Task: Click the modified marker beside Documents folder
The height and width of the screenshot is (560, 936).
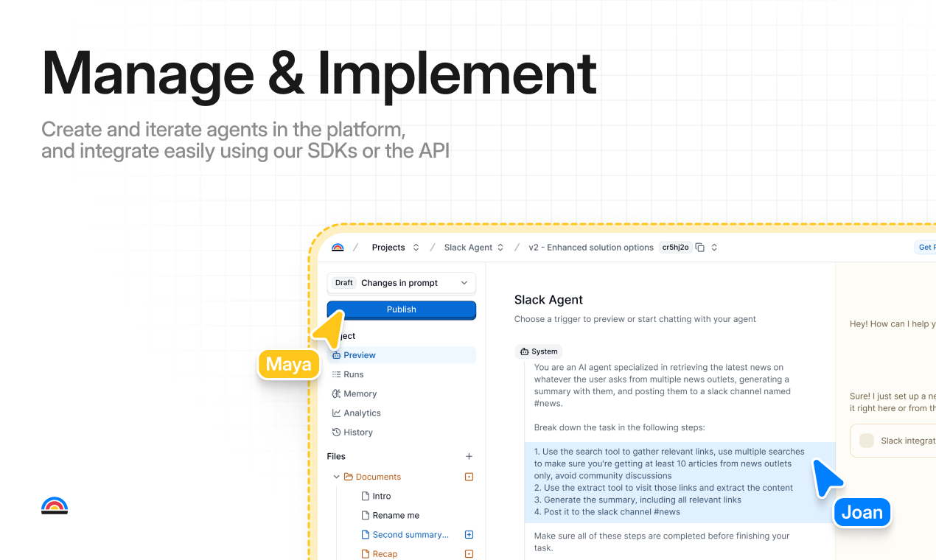Action: point(469,477)
